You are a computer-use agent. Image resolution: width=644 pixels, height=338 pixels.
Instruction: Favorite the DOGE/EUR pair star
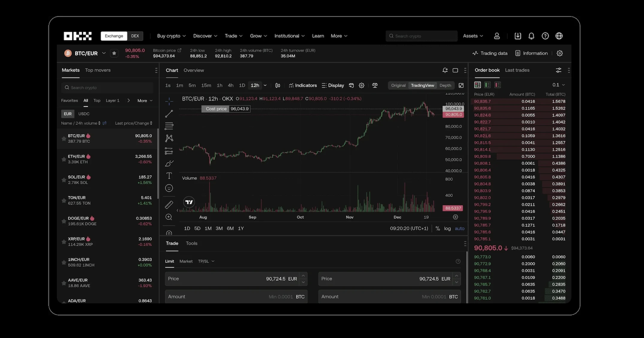point(64,221)
